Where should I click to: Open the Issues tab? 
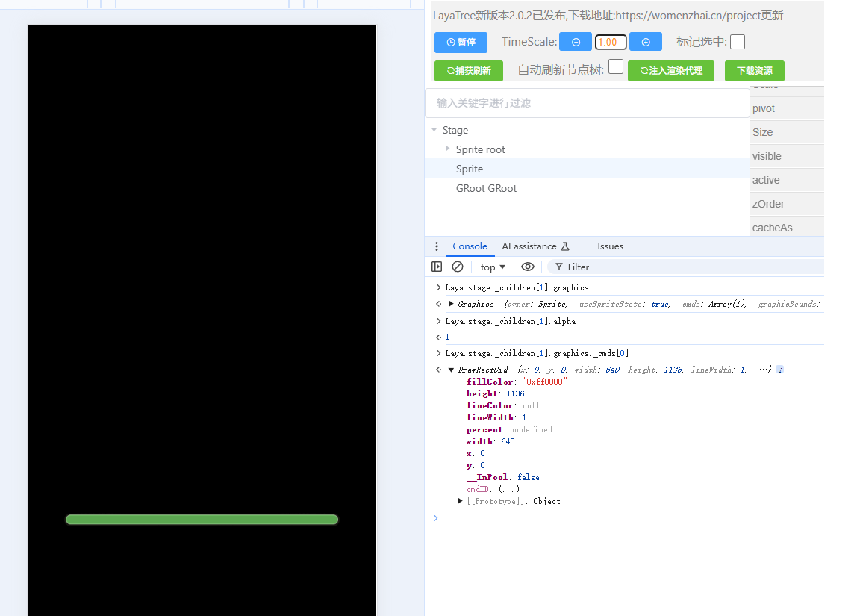click(x=610, y=246)
